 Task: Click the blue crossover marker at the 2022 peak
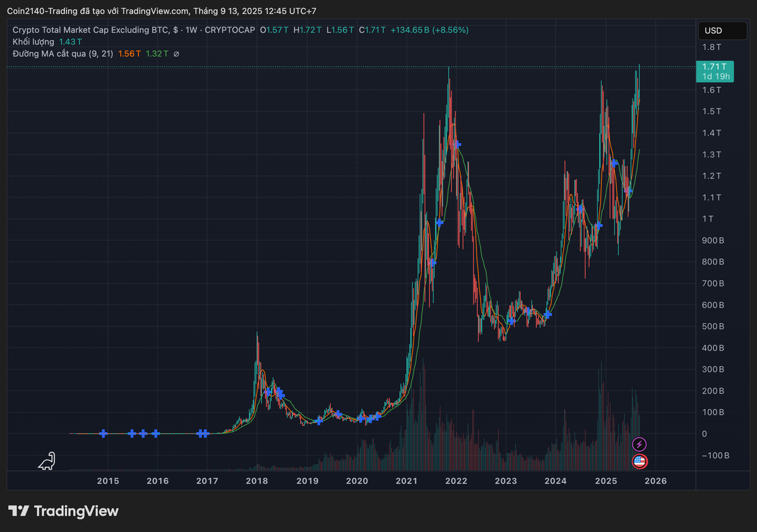pyautogui.click(x=456, y=145)
